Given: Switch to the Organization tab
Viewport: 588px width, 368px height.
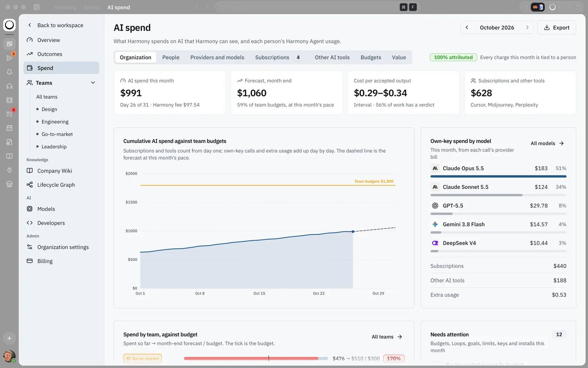Looking at the screenshot, I should point(135,57).
